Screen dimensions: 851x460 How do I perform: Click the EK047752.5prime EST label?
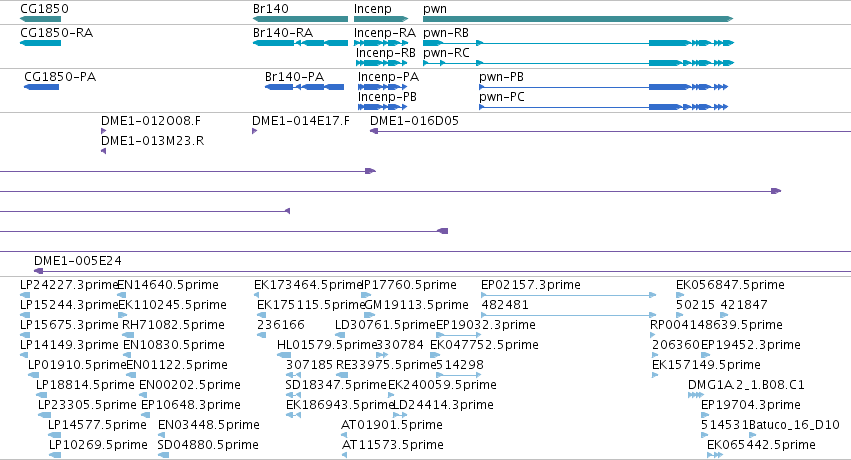click(x=484, y=345)
